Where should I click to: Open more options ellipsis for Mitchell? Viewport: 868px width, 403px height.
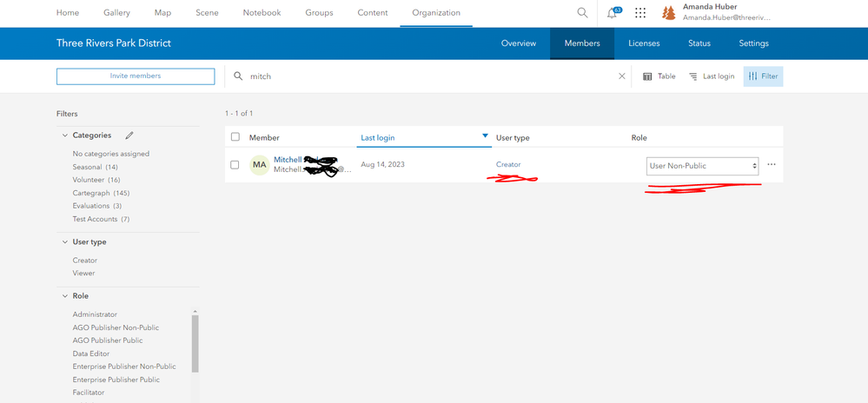click(772, 164)
